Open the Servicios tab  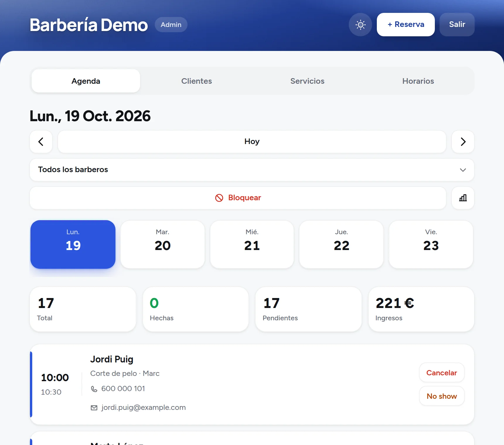tap(307, 81)
